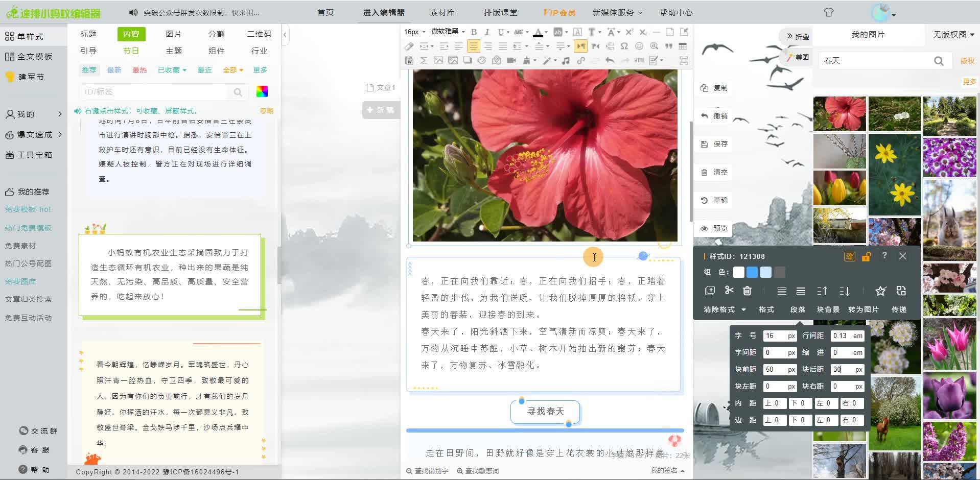Open the 素材库 menu item
Image resolution: width=980 pixels, height=480 pixels.
442,13
